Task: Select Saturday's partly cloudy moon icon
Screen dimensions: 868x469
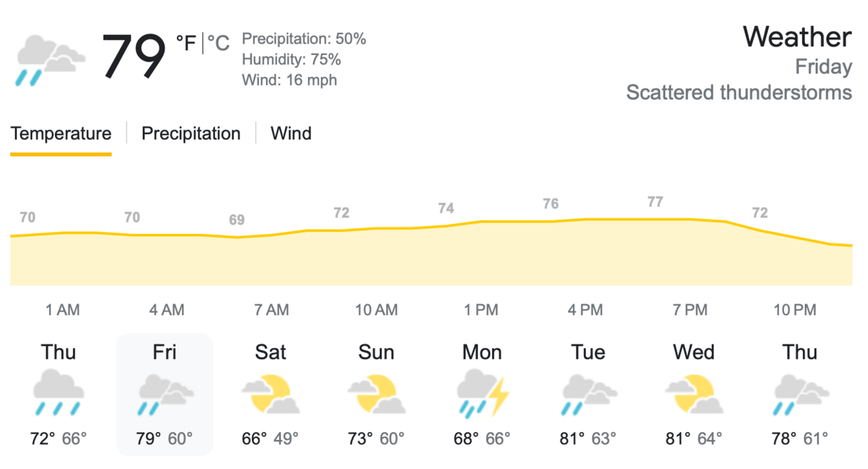Action: pyautogui.click(x=271, y=394)
